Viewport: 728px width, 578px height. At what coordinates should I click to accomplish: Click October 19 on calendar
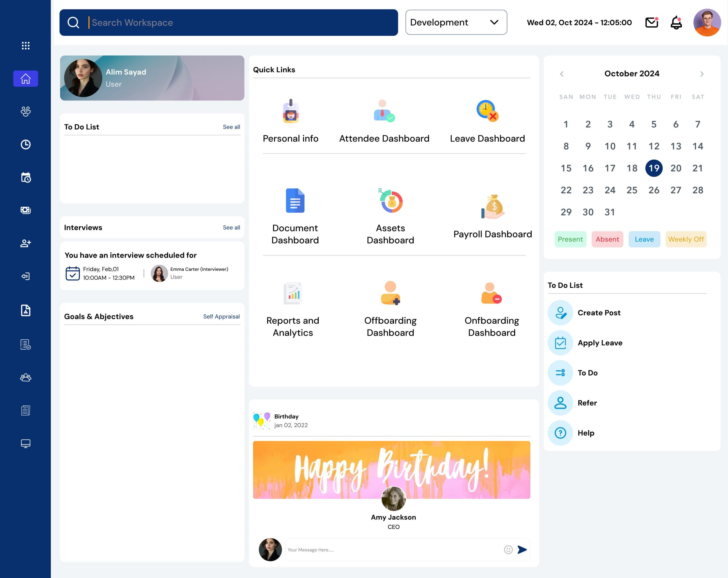click(x=653, y=168)
